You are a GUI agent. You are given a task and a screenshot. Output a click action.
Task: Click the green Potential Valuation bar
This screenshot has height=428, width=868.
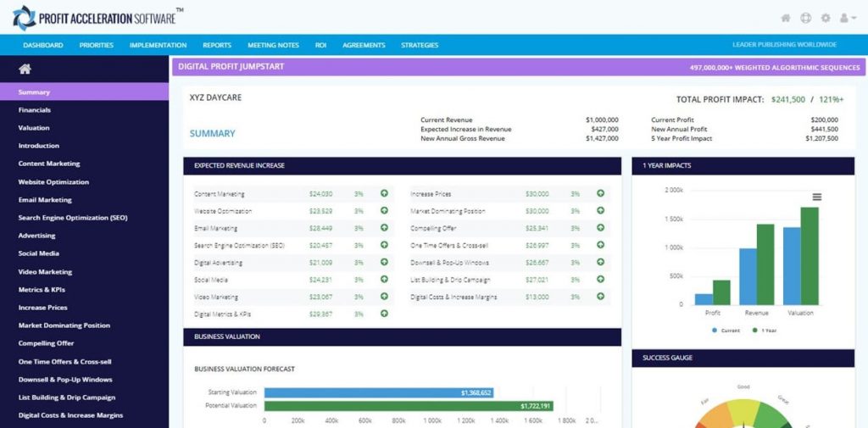point(409,406)
